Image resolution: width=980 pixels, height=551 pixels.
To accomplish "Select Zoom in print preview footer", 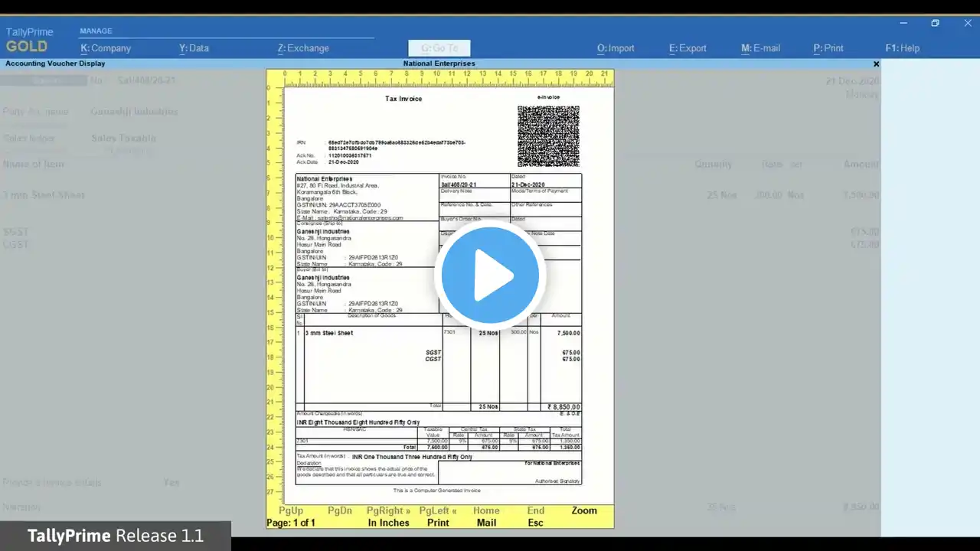I will coord(584,510).
